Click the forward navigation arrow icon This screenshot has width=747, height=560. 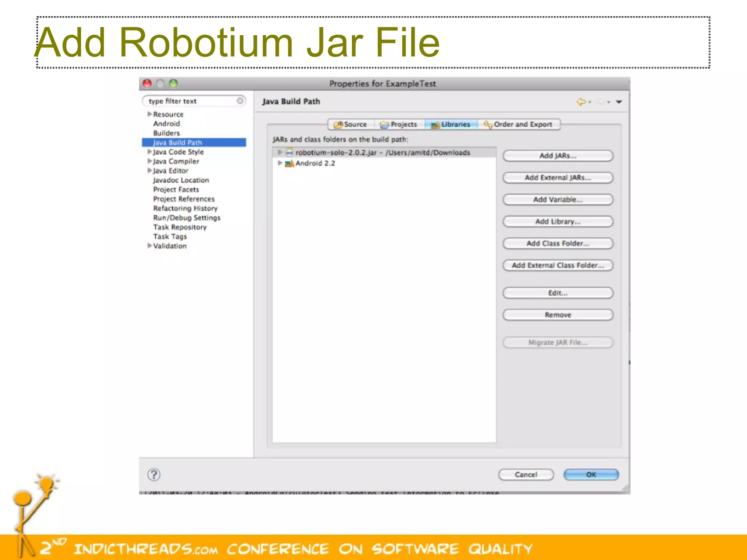600,102
